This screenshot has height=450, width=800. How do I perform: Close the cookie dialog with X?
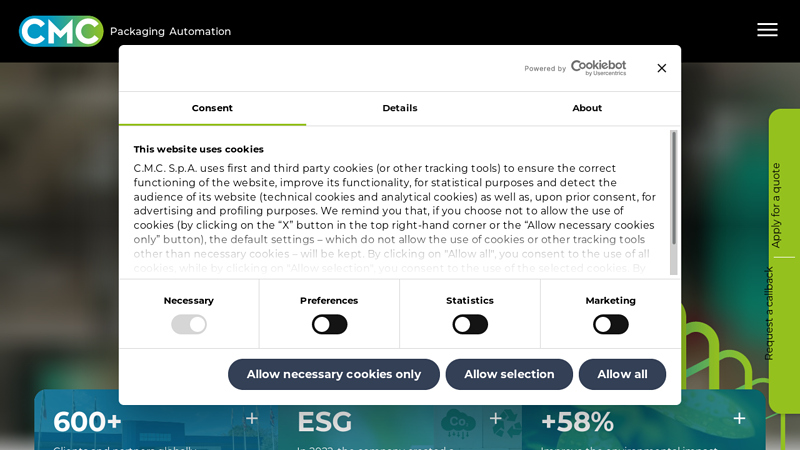point(662,68)
